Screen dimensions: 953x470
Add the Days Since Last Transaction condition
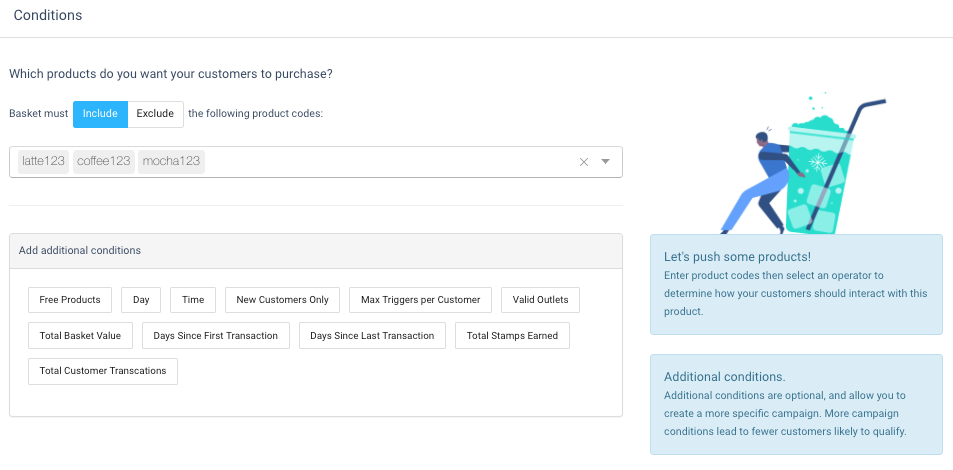pyautogui.click(x=372, y=336)
